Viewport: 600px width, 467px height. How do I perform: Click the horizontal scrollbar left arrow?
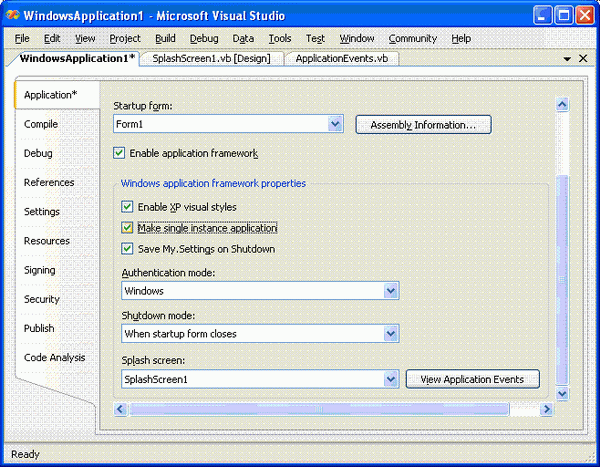click(x=120, y=409)
